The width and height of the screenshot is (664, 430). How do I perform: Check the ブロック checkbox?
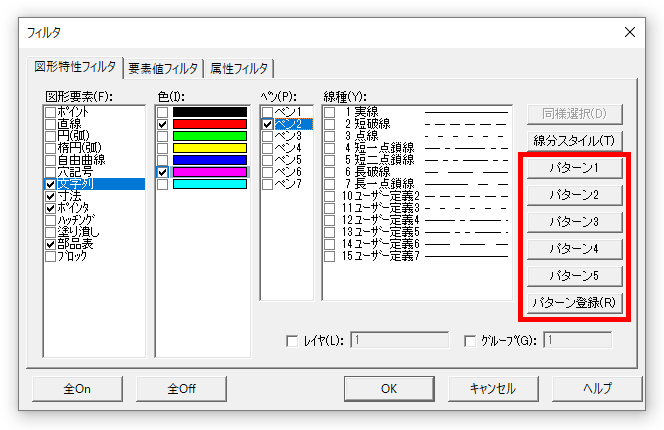[x=50, y=256]
